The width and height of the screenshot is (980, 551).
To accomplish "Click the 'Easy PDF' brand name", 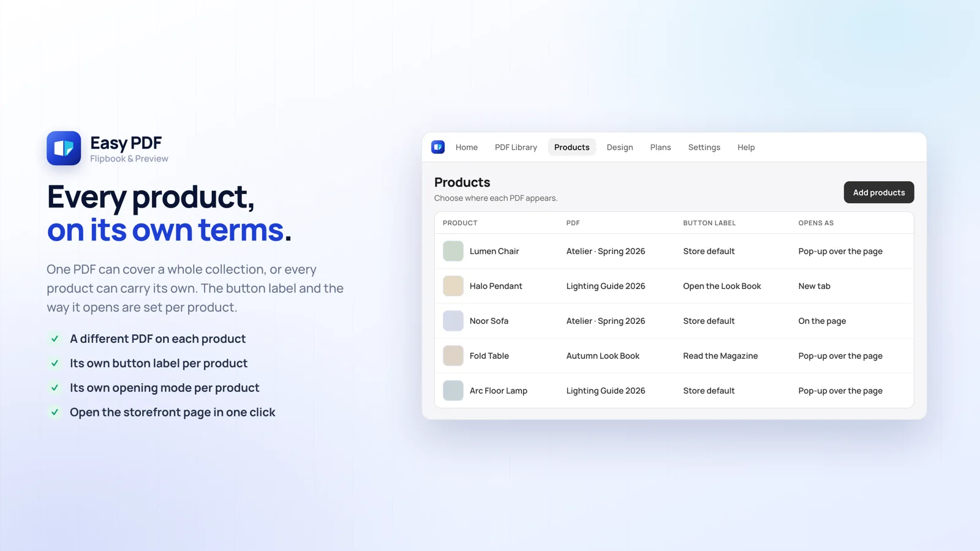I will coord(126,143).
